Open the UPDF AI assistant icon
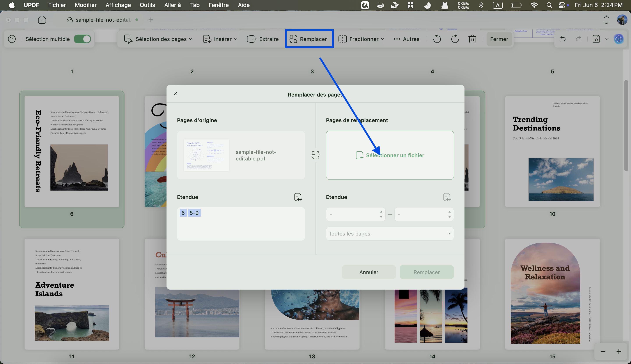631x364 pixels. (619, 39)
